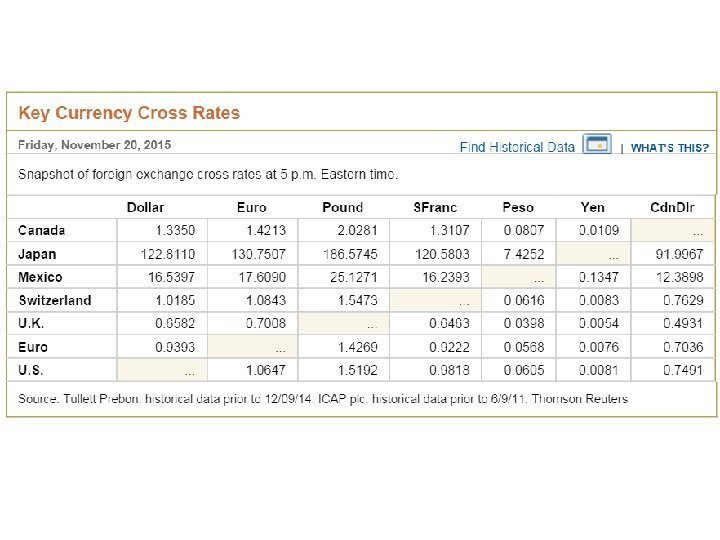The image size is (720, 540).
Task: Click the calendar icon beside Find Historical Data
Action: tap(597, 145)
